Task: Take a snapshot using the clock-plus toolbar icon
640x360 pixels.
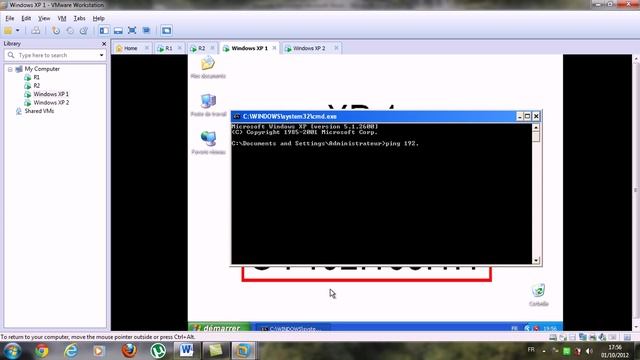Action: pyautogui.click(x=56, y=31)
